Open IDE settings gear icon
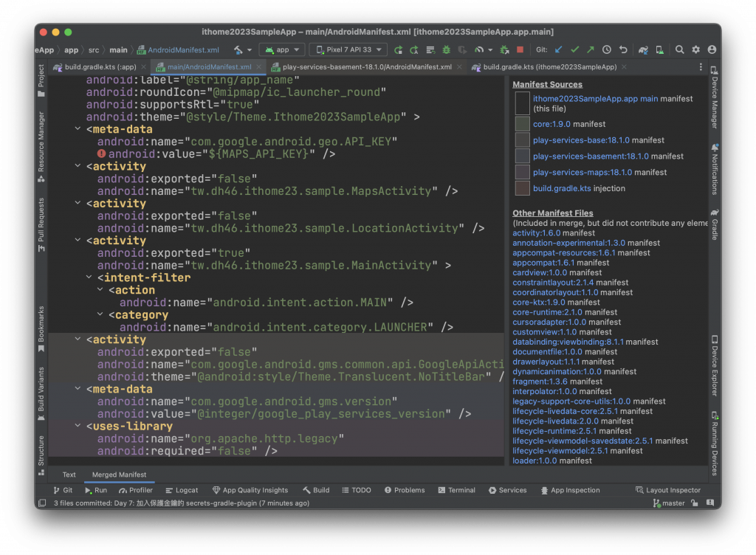This screenshot has width=756, height=555. [695, 49]
